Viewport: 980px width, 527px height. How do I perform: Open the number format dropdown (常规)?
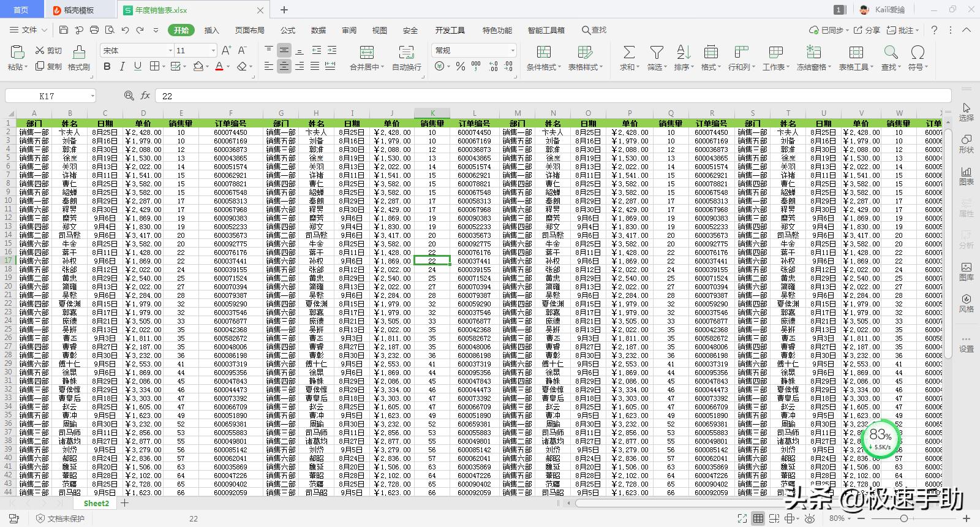[513, 50]
